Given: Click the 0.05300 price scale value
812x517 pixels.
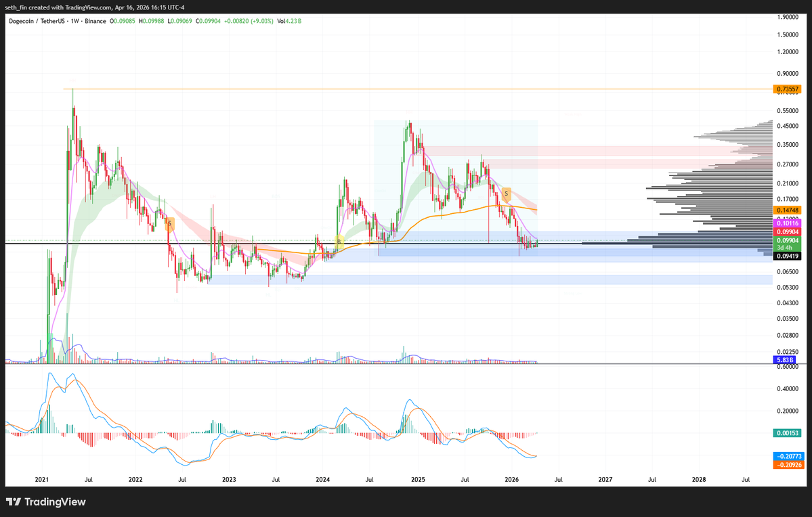Looking at the screenshot, I should 787,288.
